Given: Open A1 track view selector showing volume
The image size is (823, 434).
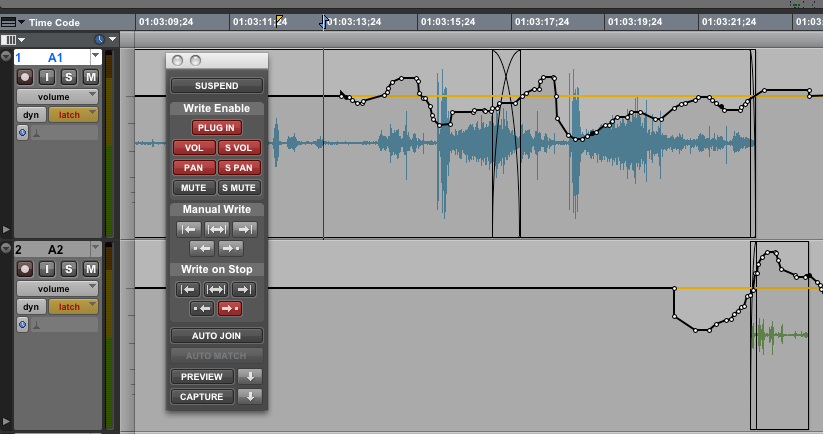Looking at the screenshot, I should tap(56, 96).
